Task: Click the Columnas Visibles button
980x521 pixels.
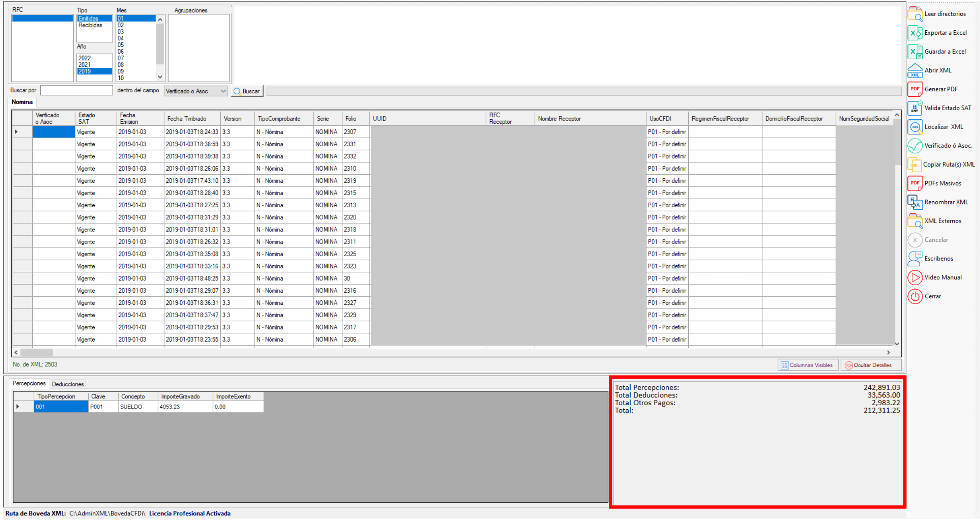Action: pos(807,365)
